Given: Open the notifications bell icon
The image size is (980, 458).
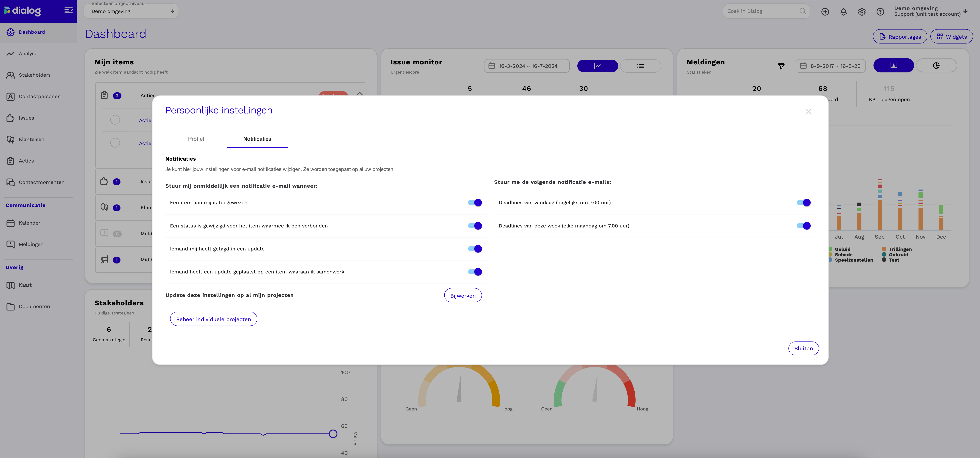Looking at the screenshot, I should pyautogui.click(x=843, y=11).
